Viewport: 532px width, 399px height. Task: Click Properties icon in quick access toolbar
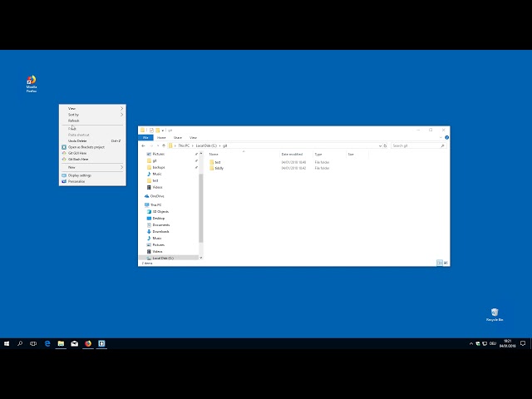tap(151, 131)
